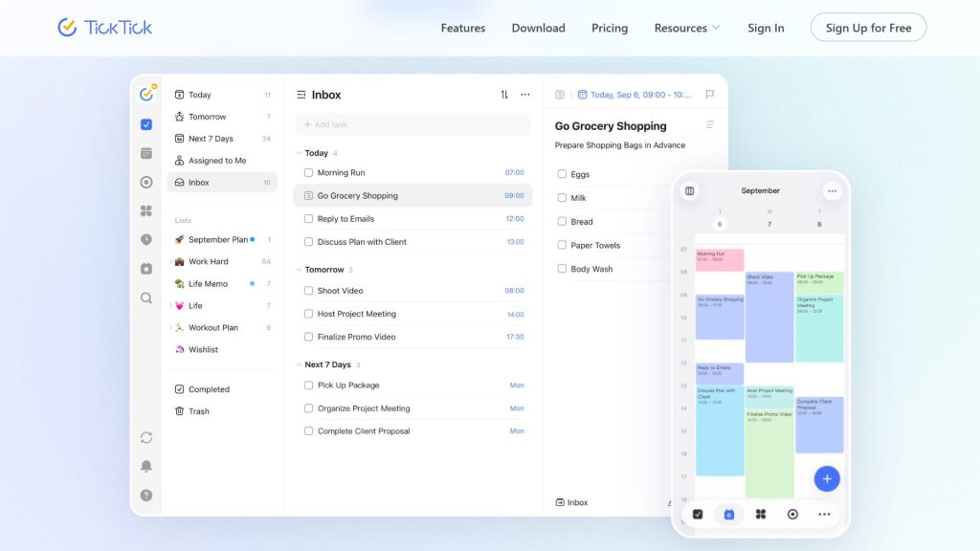The height and width of the screenshot is (551, 980).
Task: Open the Next 7 Days smart list
Action: [x=222, y=139]
